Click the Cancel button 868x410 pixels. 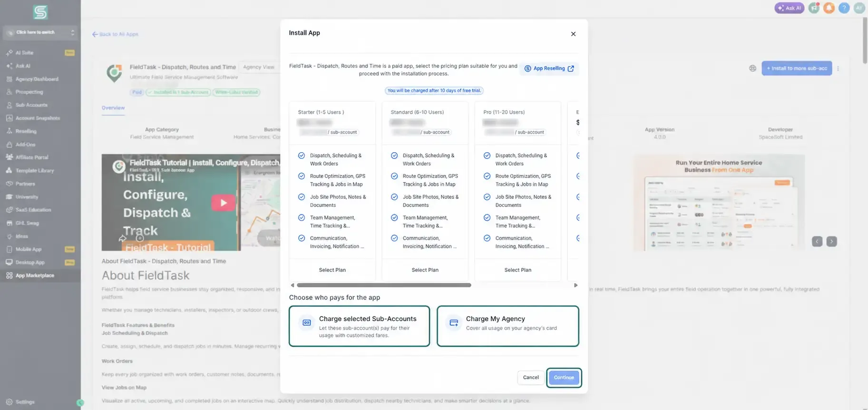531,378
